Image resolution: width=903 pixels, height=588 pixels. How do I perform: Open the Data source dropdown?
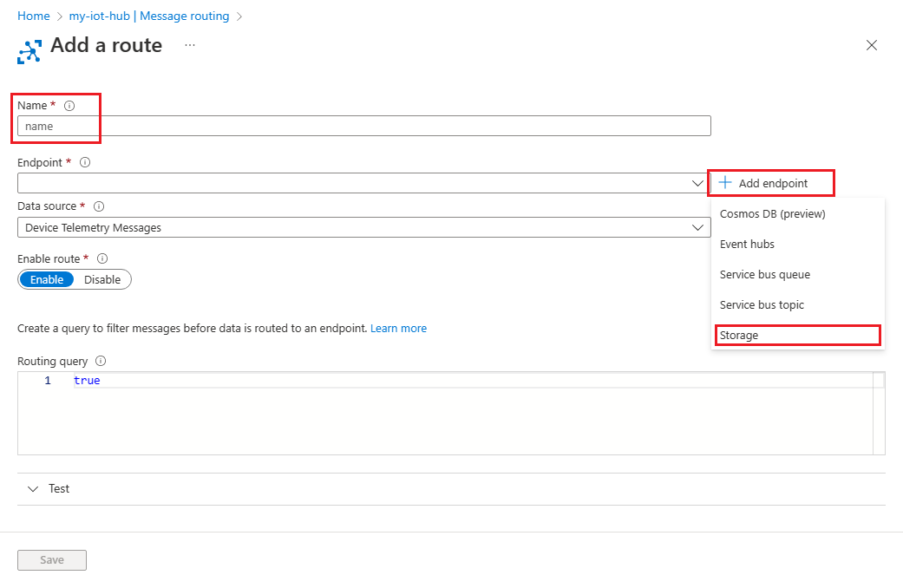click(364, 227)
